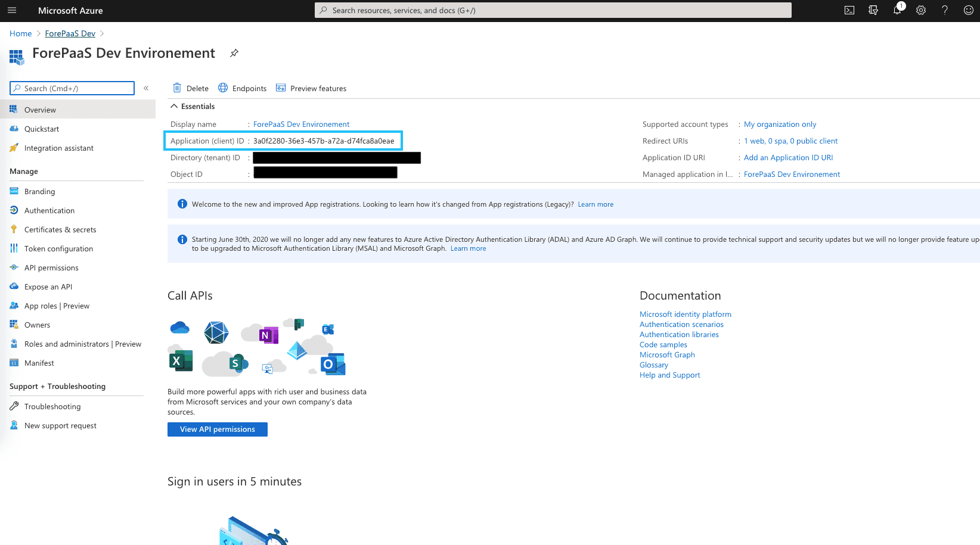This screenshot has width=980, height=545.
Task: Focus the sidebar Search (Cmd+/) field
Action: click(72, 88)
